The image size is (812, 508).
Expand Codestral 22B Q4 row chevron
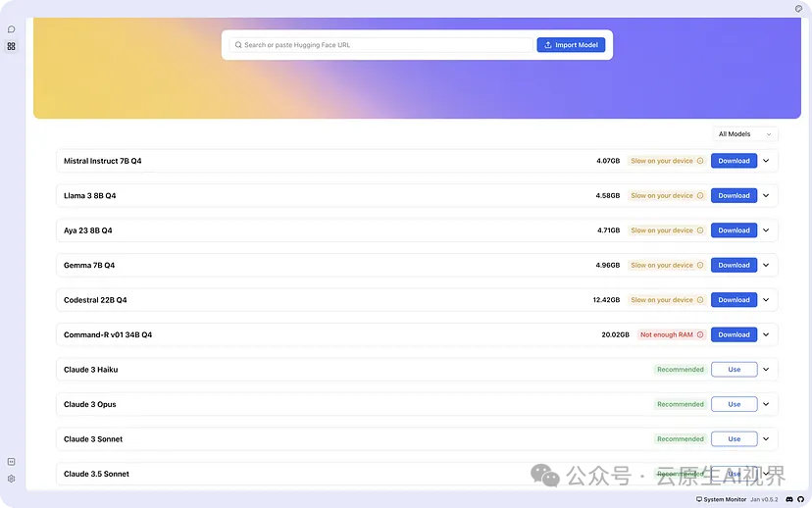click(766, 300)
